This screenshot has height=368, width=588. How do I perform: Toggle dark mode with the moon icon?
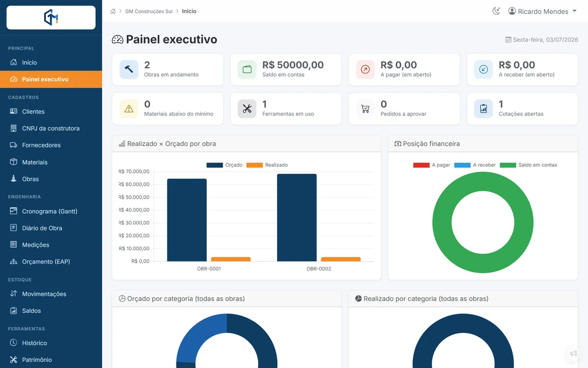click(496, 11)
